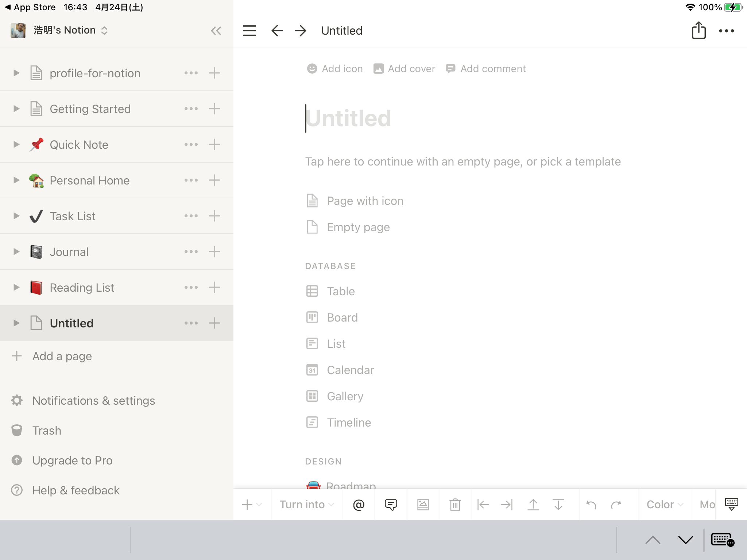Expand Untitled page tree
This screenshot has width=747, height=560.
(16, 323)
